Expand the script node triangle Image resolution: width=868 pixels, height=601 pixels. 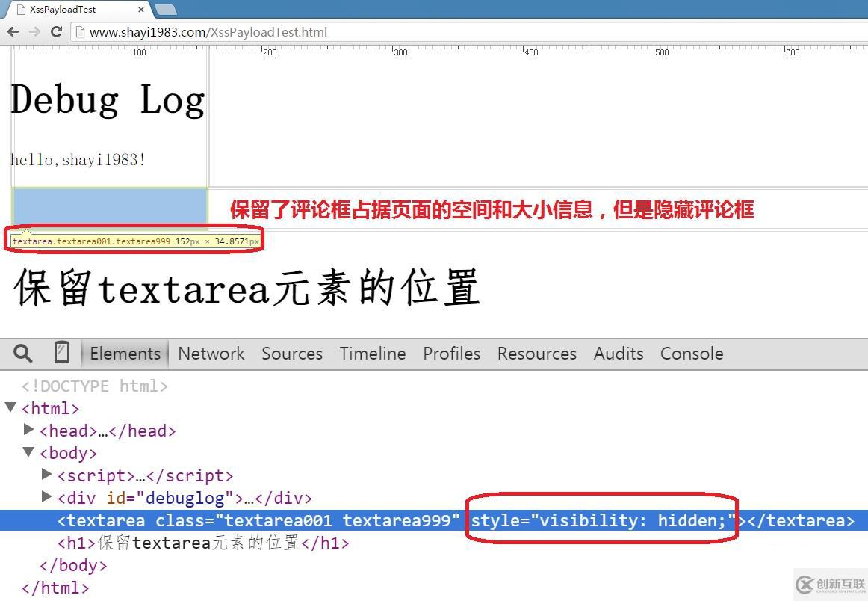click(x=47, y=474)
